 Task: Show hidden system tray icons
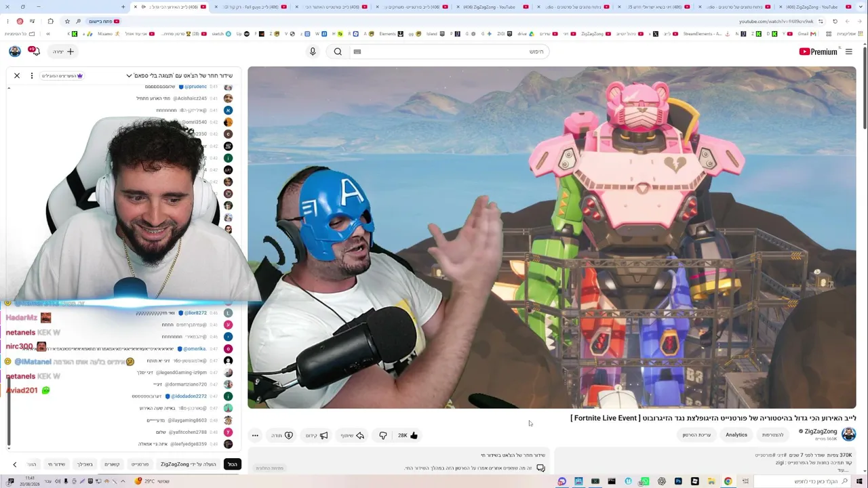point(123,481)
